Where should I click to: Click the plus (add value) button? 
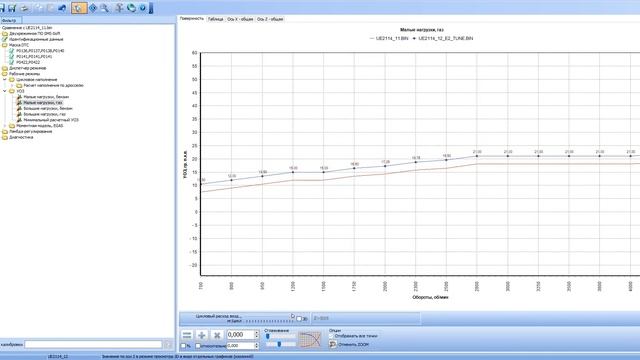(202, 335)
